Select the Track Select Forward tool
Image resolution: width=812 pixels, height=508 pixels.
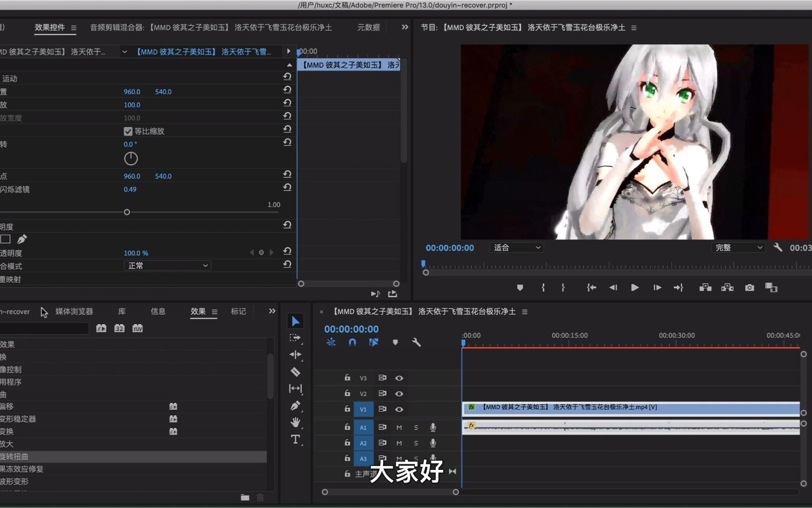[x=295, y=338]
